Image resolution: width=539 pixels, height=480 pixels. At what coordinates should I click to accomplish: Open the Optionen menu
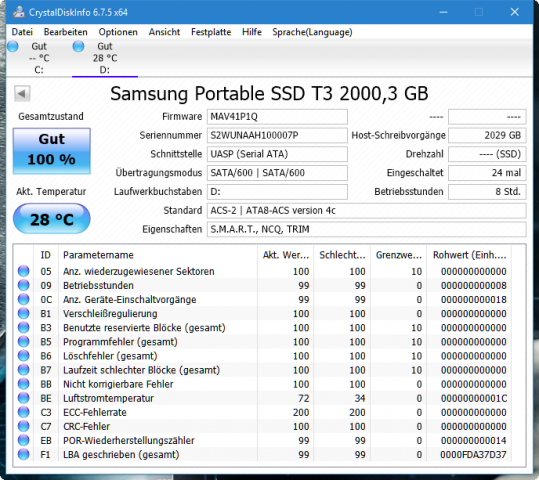(x=118, y=32)
